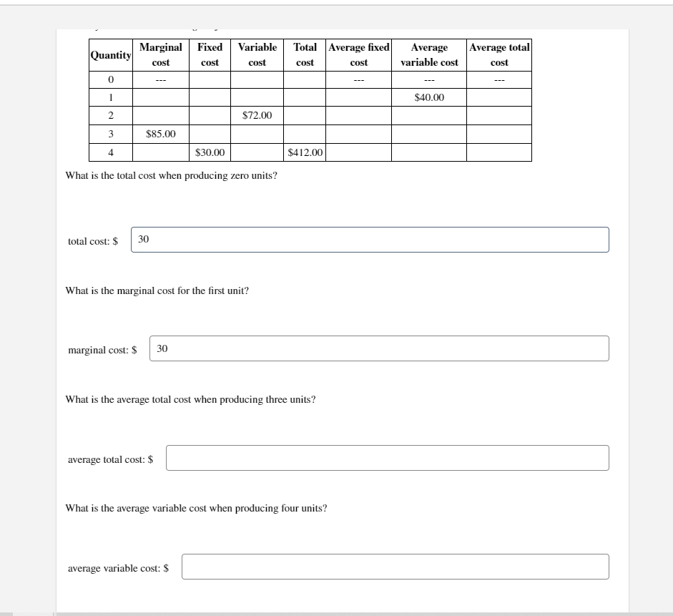Select the $412.00 total cost table cell
Image resolution: width=673 pixels, height=616 pixels.
click(303, 152)
